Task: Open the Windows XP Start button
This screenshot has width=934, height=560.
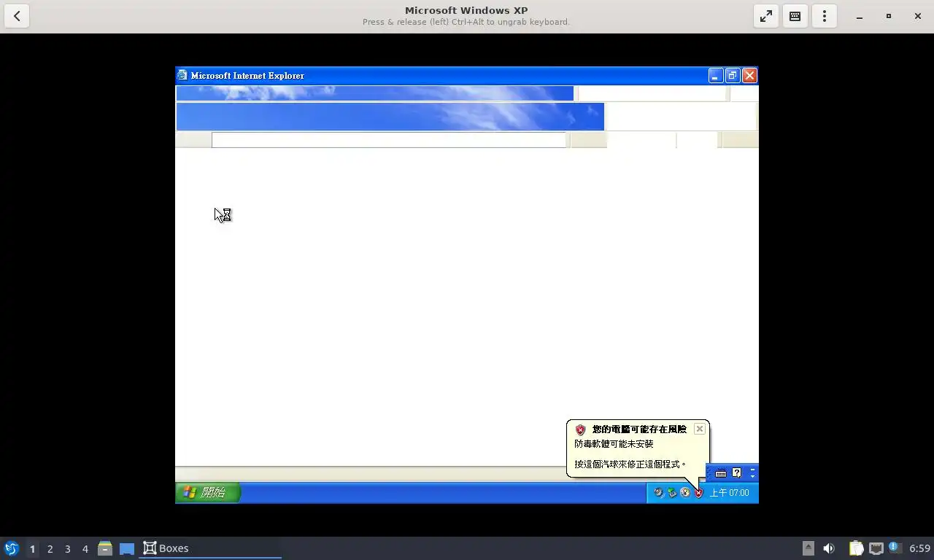Action: coord(208,493)
